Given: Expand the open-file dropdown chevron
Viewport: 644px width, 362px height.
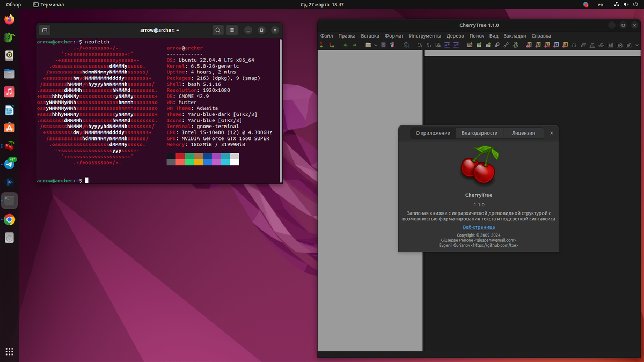Looking at the screenshot, I should 375,45.
